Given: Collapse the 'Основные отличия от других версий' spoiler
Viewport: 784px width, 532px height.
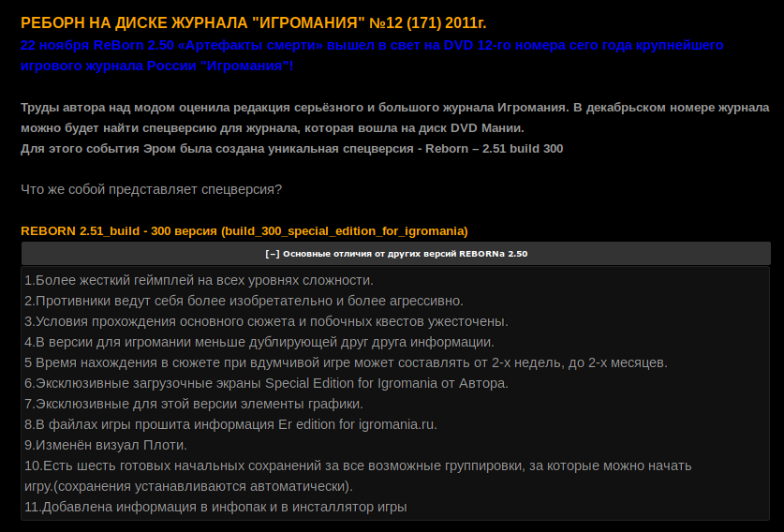Looking at the screenshot, I should coord(395,254).
